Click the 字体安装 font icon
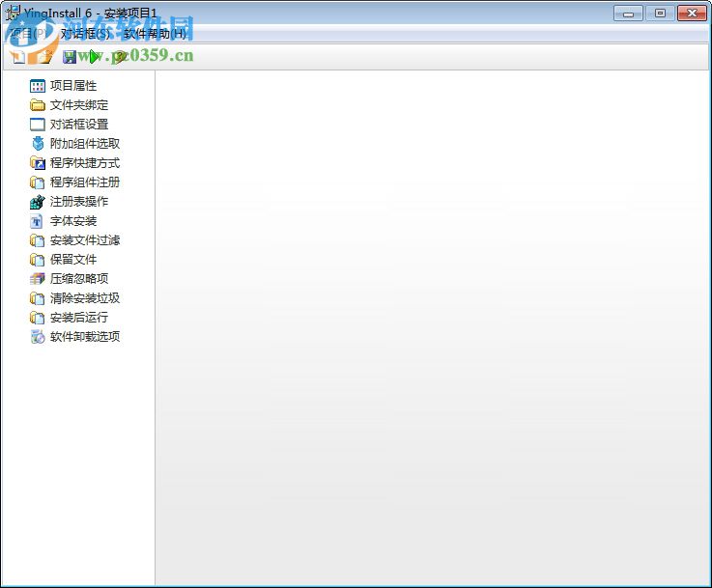The width and height of the screenshot is (712, 588). coord(37,221)
